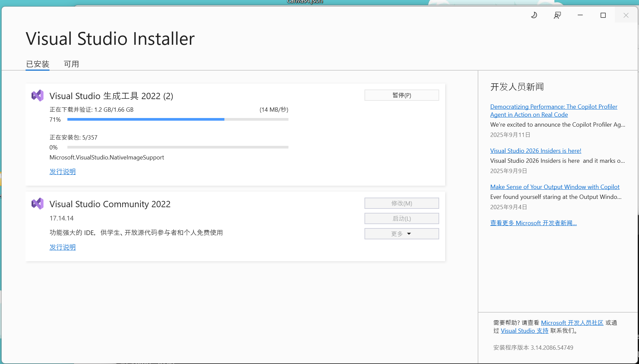Open 查看更多 Microsoft 开发者新闻 link

pyautogui.click(x=533, y=223)
